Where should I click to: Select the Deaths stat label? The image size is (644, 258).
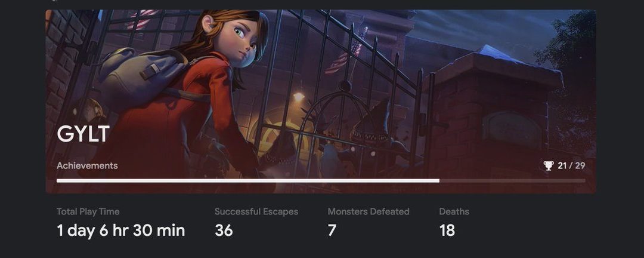454,211
